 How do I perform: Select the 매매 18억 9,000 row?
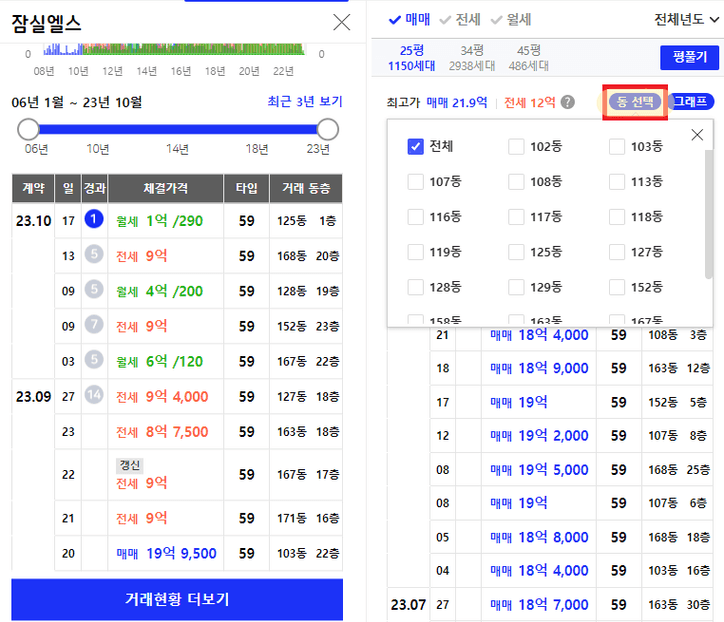[572, 368]
